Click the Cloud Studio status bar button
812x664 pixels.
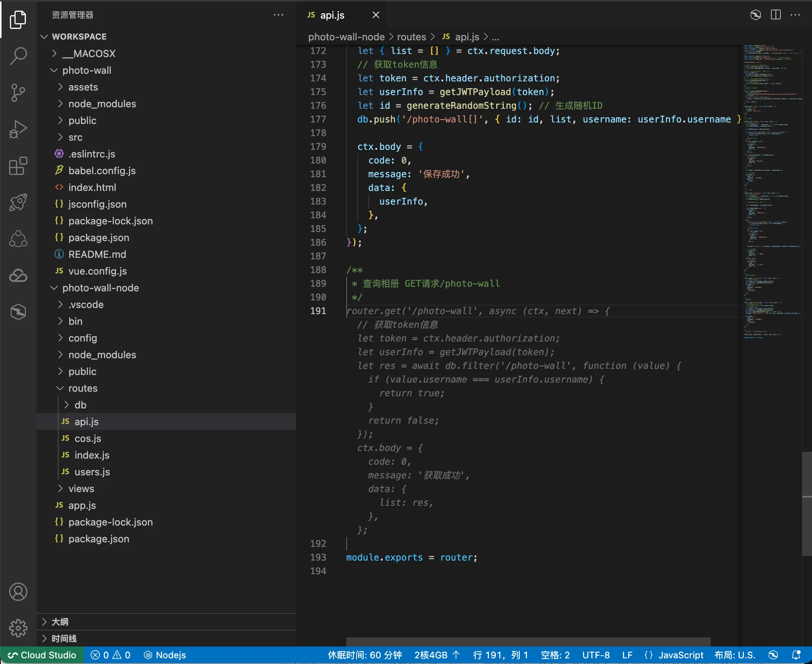[x=42, y=655]
